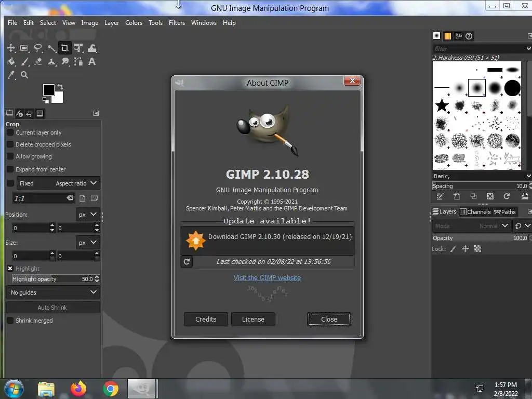This screenshot has width=532, height=399.
Task: Toggle lock alpha channel icon
Action: tap(477, 249)
